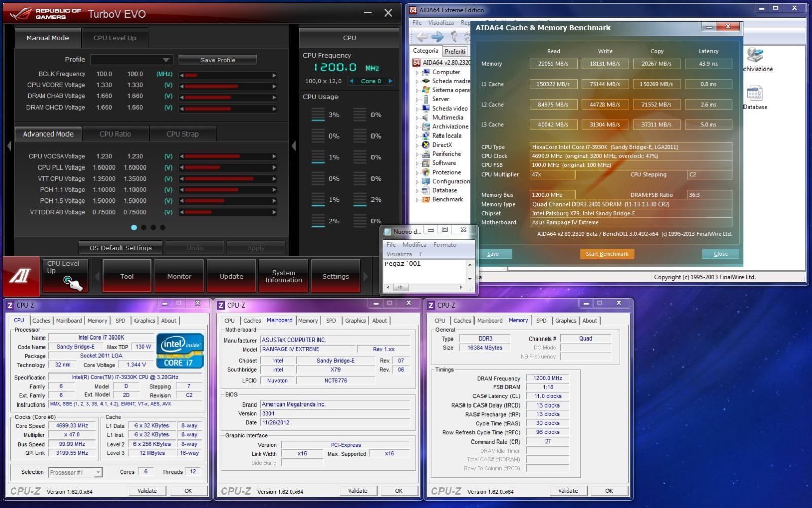Click AIDA64 up navigation arrow
Viewport: 812px width, 508px height.
point(454,37)
